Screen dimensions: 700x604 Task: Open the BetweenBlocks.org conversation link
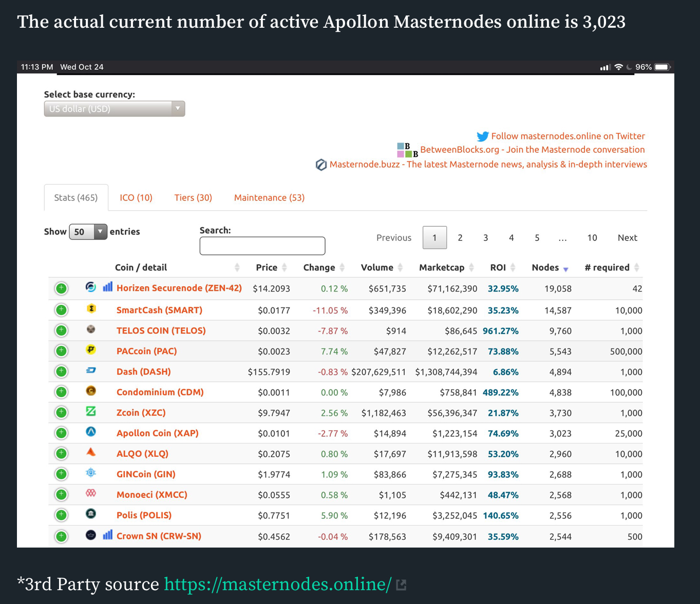pyautogui.click(x=533, y=149)
